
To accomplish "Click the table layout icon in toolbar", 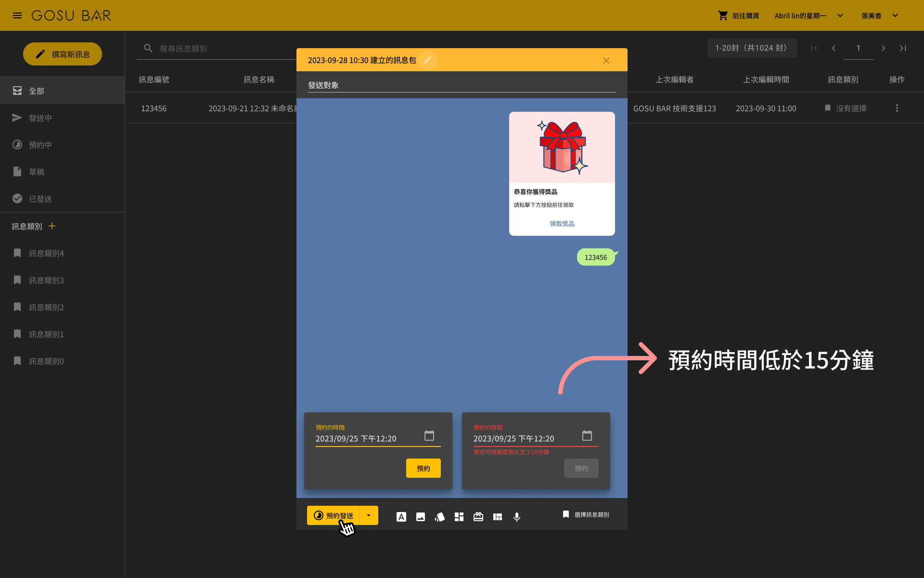I will click(x=498, y=517).
